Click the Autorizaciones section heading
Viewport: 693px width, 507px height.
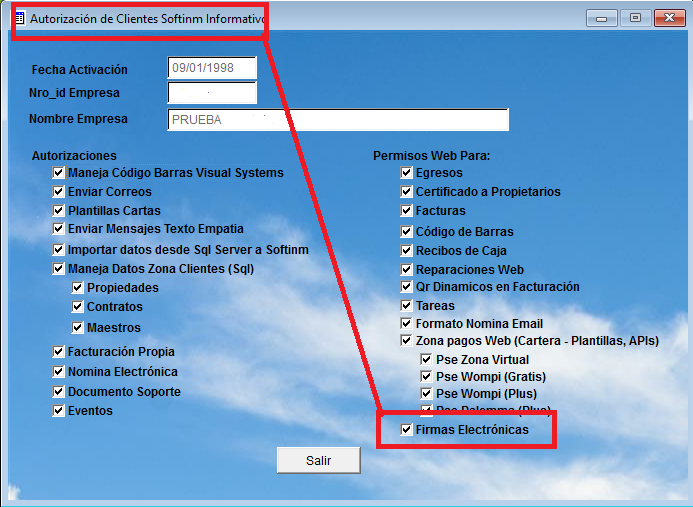(x=74, y=156)
